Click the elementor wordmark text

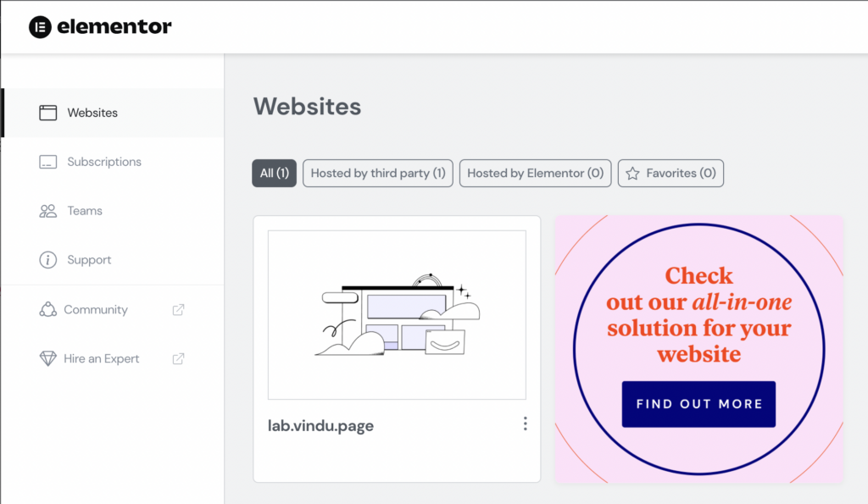114,27
